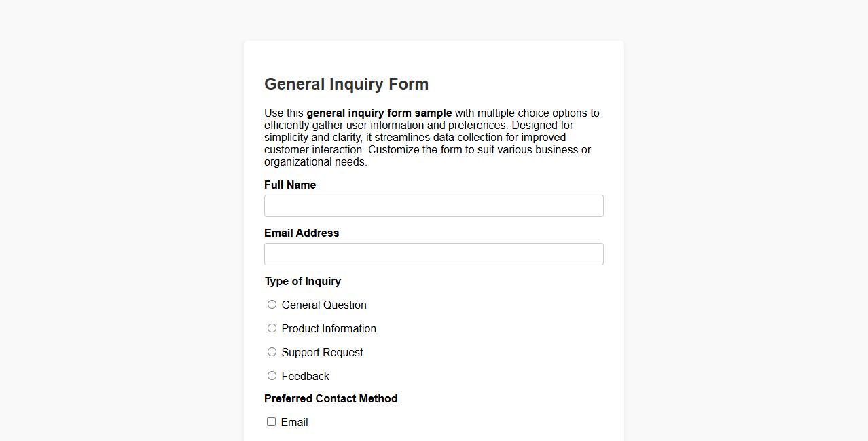Click the Full Name field label
Screen dimensions: 868x441
pyautogui.click(x=290, y=185)
